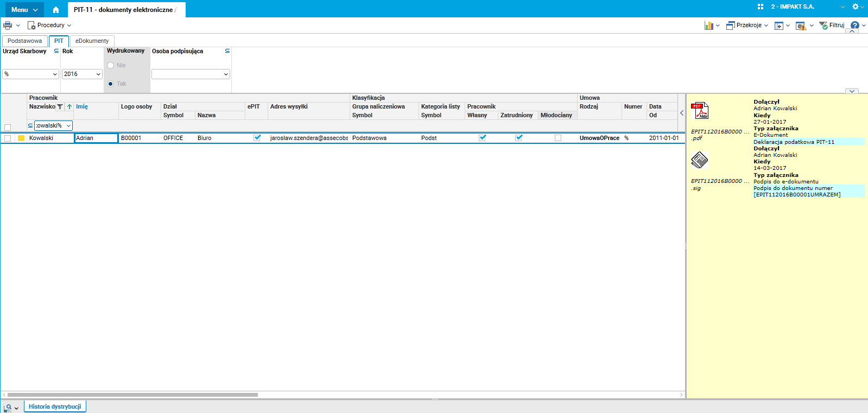The width and height of the screenshot is (868, 413).
Task: Switch to the eDokumenty tab
Action: pos(92,41)
